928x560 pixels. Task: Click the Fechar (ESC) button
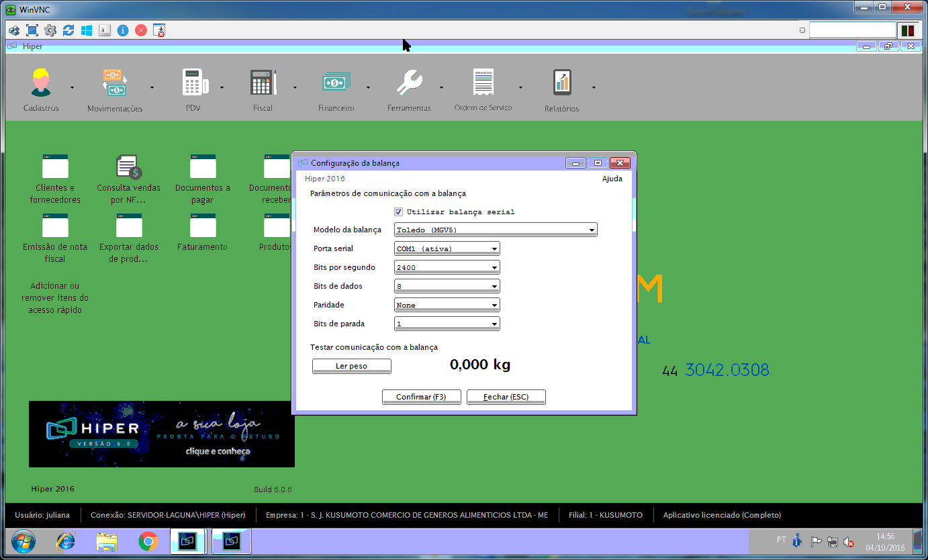pos(506,397)
